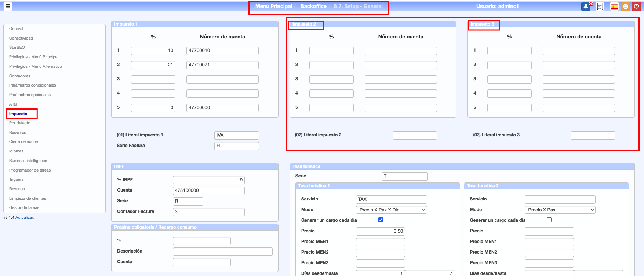Open Modo dropdown showing Precio X Pax X Día

(x=391, y=210)
